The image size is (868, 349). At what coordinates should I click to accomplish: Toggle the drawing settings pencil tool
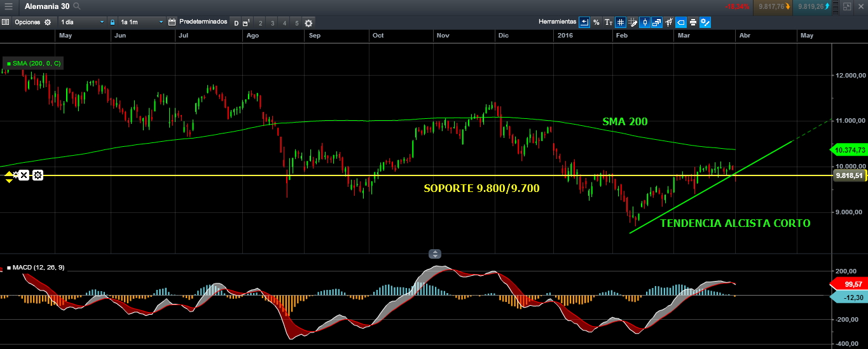coord(705,22)
